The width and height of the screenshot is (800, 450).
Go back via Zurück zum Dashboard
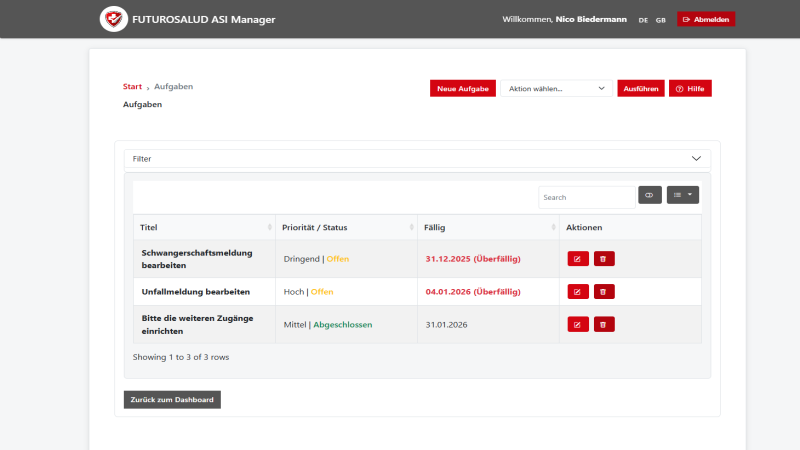172,399
